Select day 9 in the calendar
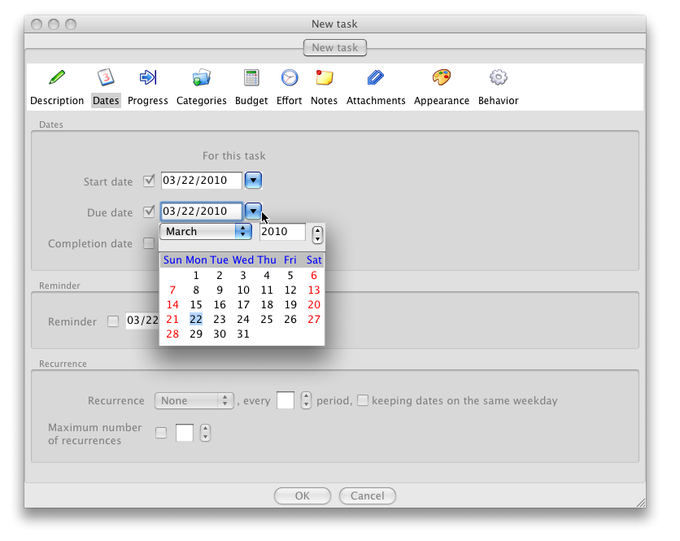This screenshot has height=541, width=680. point(220,290)
